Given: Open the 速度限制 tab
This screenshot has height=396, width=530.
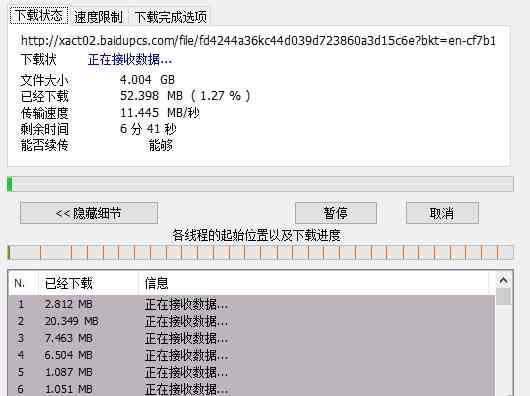Looking at the screenshot, I should pyautogui.click(x=98, y=17).
